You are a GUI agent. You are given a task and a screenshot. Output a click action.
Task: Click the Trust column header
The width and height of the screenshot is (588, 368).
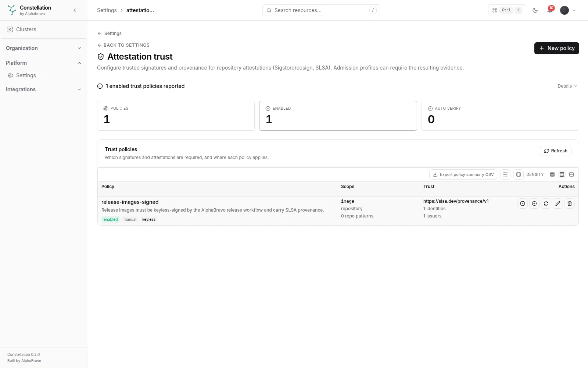(429, 187)
